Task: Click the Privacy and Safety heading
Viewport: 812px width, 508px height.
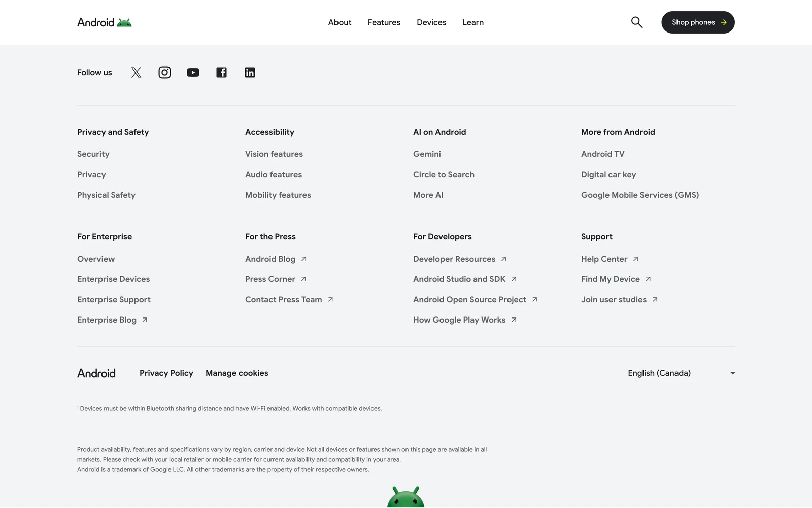Action: click(x=113, y=132)
